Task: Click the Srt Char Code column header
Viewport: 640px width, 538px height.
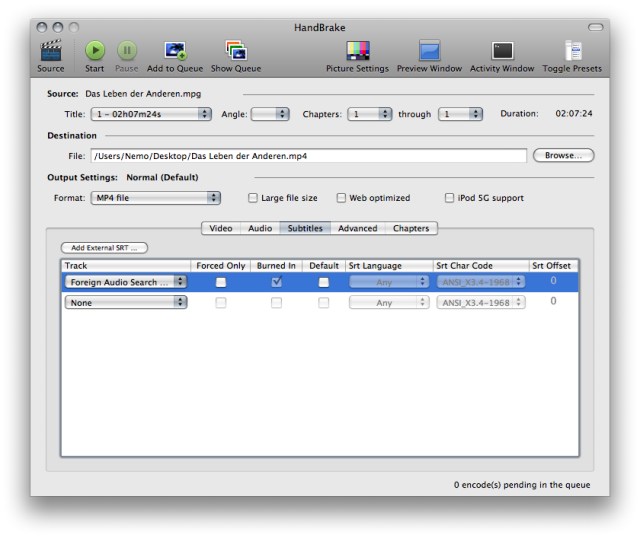Action: coord(481,266)
